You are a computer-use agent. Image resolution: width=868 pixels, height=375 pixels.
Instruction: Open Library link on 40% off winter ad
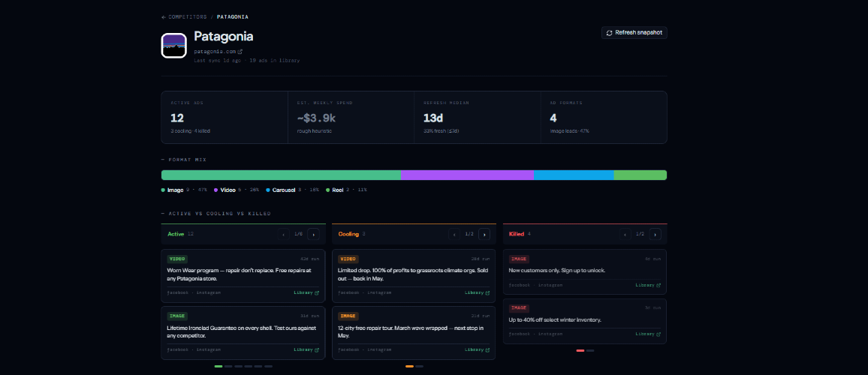pyautogui.click(x=648, y=334)
